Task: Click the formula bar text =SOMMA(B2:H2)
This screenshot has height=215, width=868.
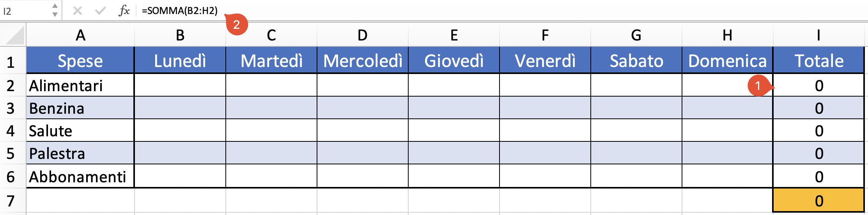Action: (180, 11)
